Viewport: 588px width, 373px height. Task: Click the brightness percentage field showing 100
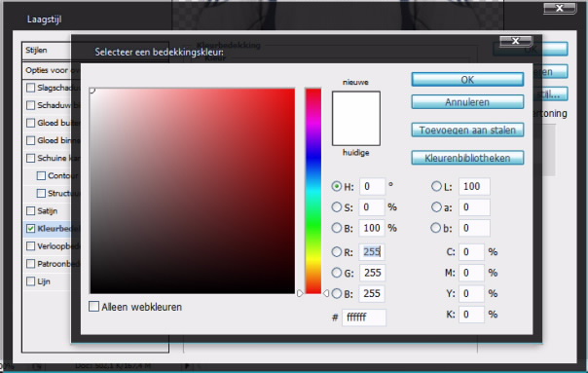click(372, 228)
